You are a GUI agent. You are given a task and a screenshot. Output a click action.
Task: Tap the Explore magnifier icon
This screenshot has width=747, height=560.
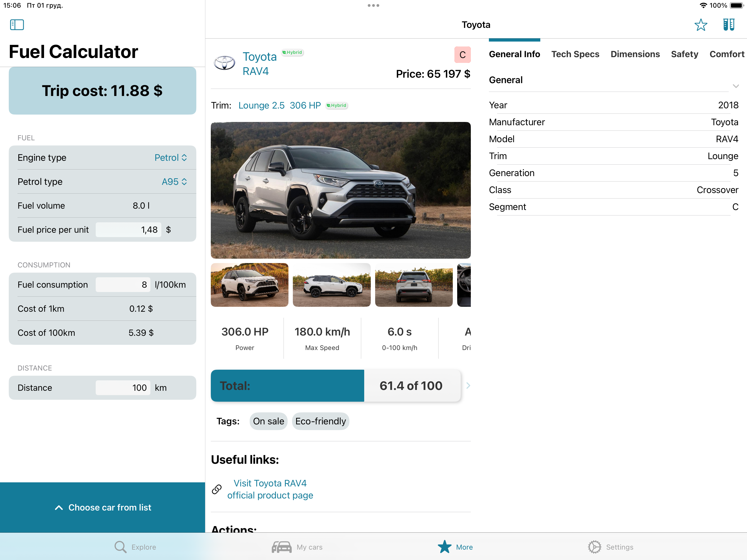click(x=120, y=547)
